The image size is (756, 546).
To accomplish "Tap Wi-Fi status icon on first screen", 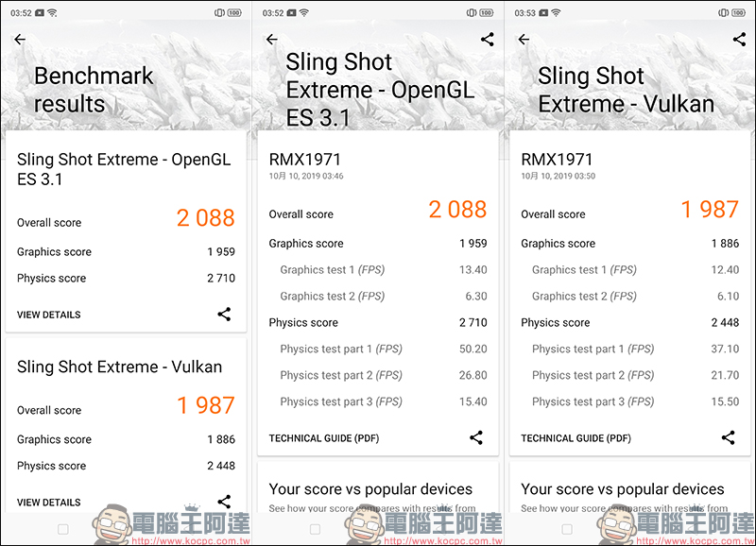I will click(52, 13).
